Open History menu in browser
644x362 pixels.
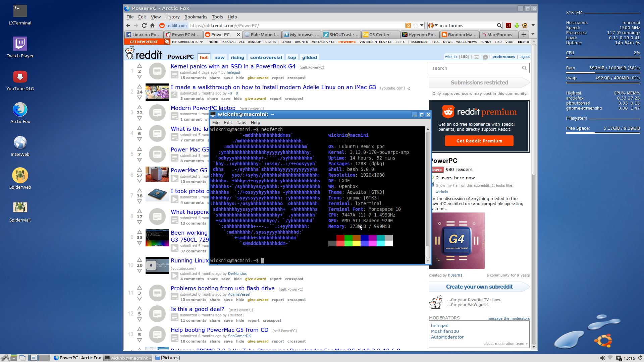point(172,17)
